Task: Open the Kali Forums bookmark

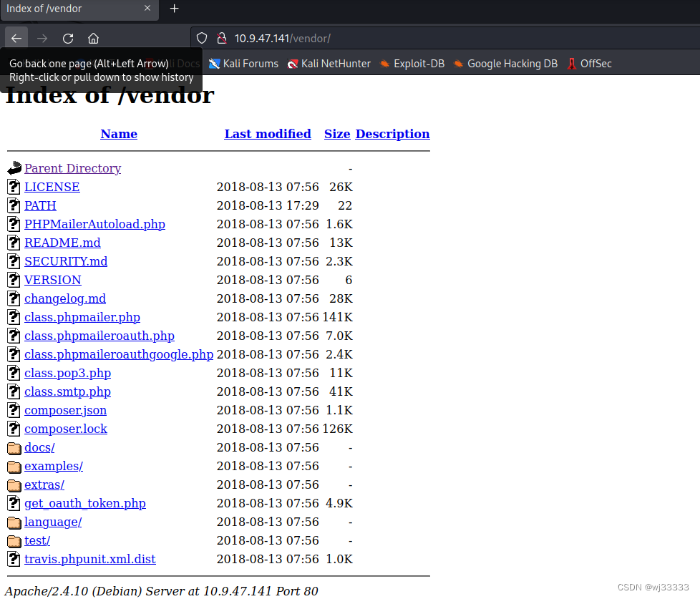Action: coord(244,64)
